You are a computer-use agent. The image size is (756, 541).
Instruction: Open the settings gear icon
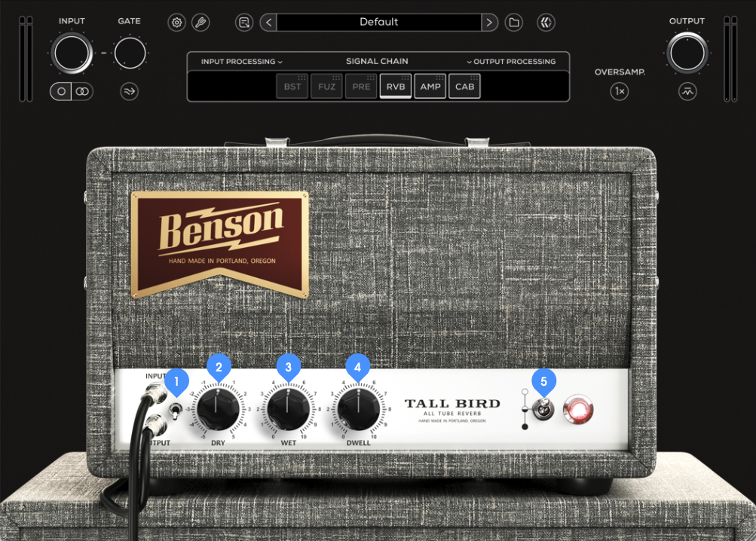pos(176,23)
